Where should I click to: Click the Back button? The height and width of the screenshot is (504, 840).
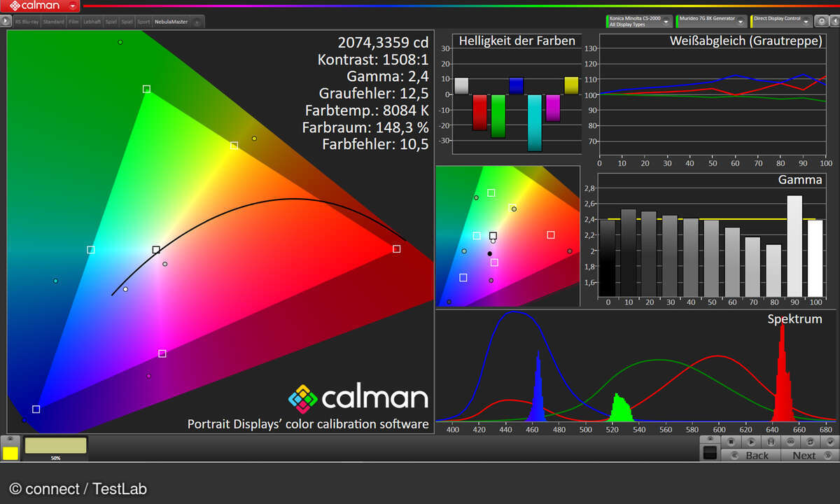[756, 455]
